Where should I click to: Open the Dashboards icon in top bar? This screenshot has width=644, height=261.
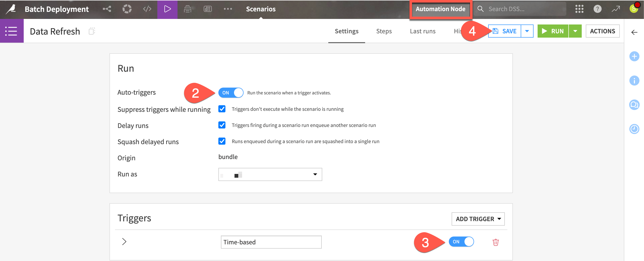tap(207, 9)
